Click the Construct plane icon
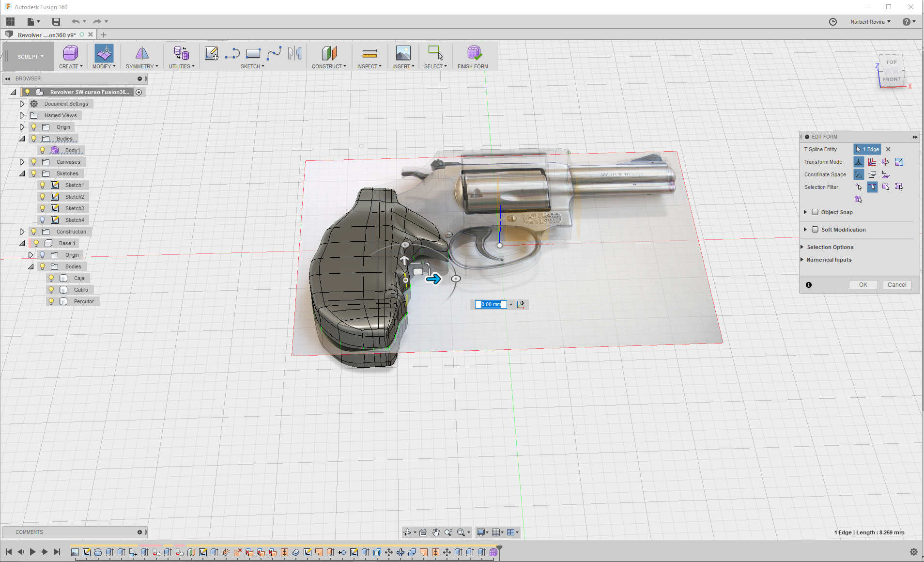 (x=329, y=53)
